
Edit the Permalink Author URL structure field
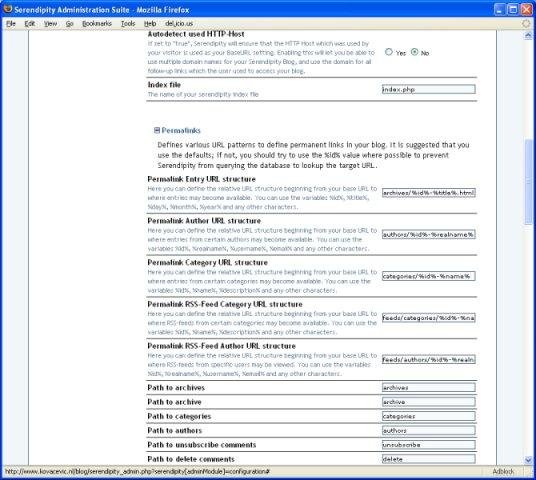429,235
